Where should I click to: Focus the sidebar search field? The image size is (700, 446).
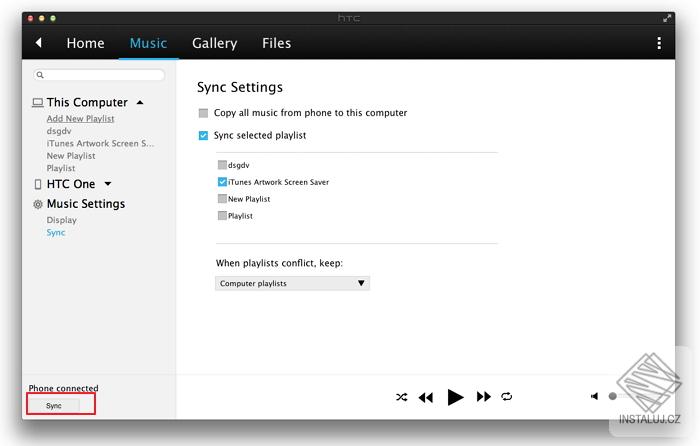[99, 75]
